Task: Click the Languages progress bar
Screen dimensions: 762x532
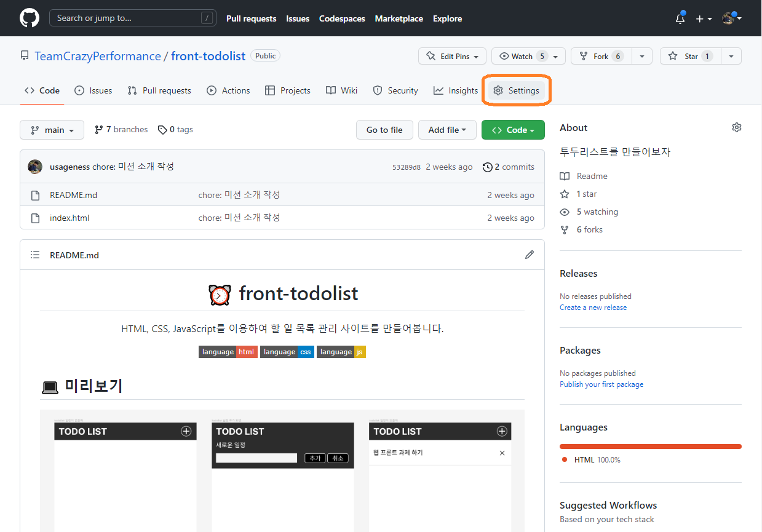Action: point(651,447)
